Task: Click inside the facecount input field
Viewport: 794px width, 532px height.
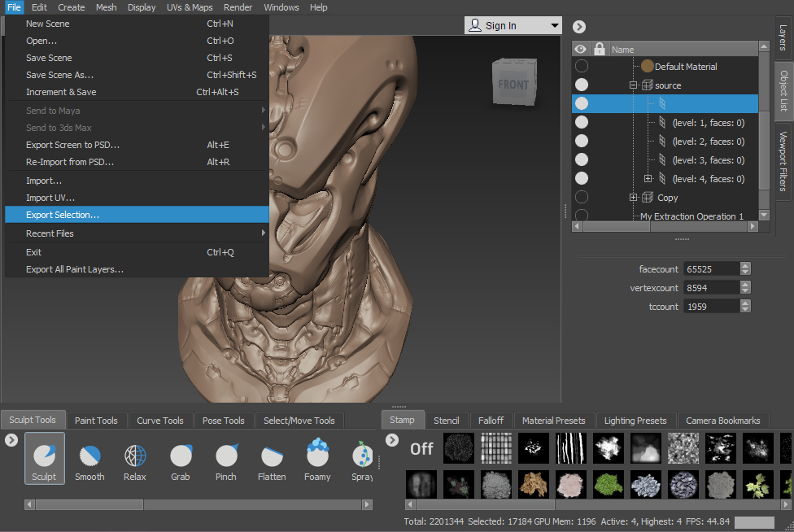Action: point(712,268)
